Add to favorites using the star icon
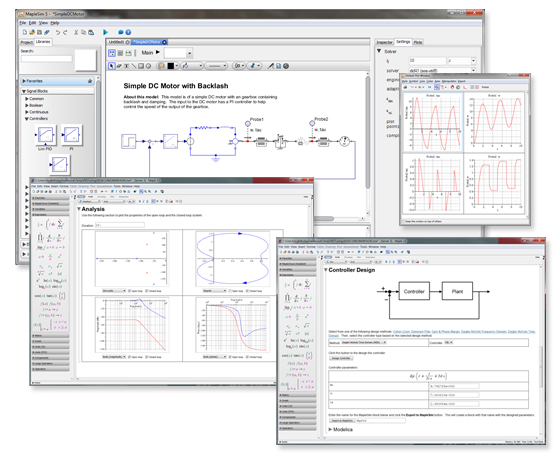This screenshot has width=560, height=453. (90, 81)
